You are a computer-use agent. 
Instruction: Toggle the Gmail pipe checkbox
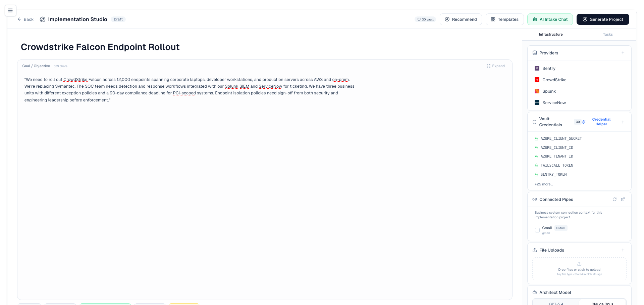pyautogui.click(x=537, y=230)
